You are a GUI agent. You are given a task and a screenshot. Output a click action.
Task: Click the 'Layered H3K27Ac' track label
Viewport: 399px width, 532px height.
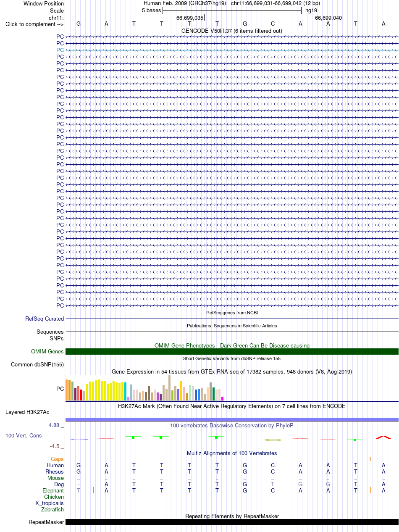pos(27,412)
